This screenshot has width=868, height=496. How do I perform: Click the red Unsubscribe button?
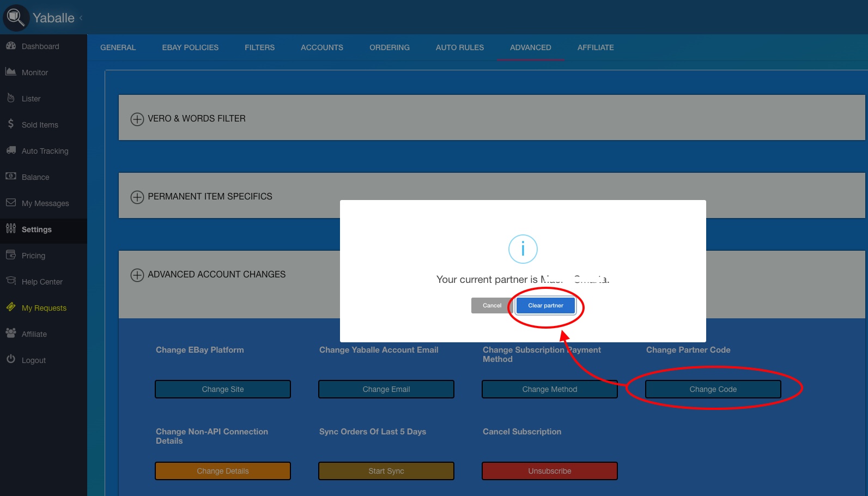click(549, 471)
